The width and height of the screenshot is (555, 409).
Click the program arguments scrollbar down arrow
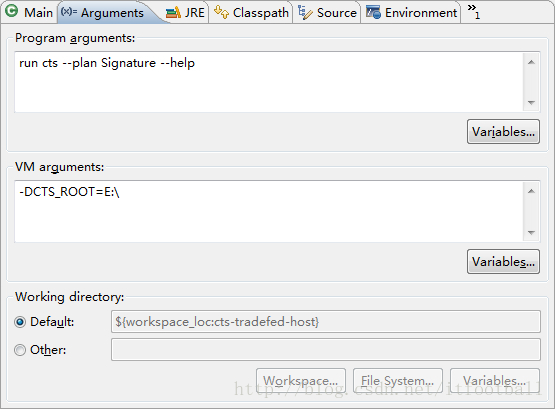pos(531,103)
